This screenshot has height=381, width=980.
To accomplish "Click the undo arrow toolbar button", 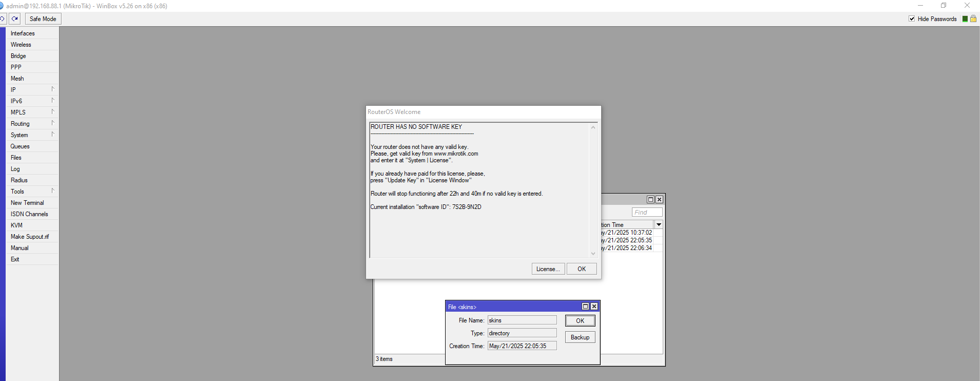I will pyautogui.click(x=3, y=19).
